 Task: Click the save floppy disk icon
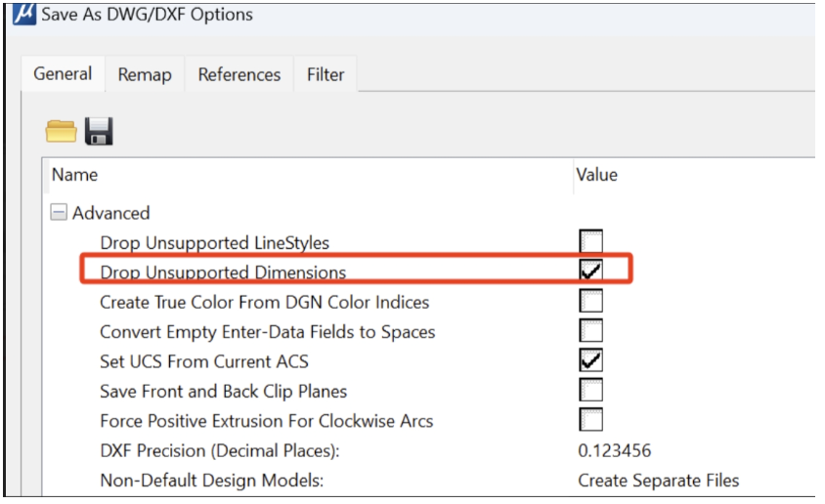(99, 131)
